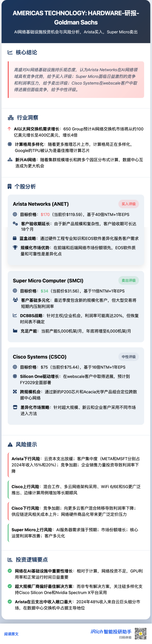The height and width of the screenshot is (644, 152).
Task: Click the building icon beside 个股分析
Action: tap(10, 186)
